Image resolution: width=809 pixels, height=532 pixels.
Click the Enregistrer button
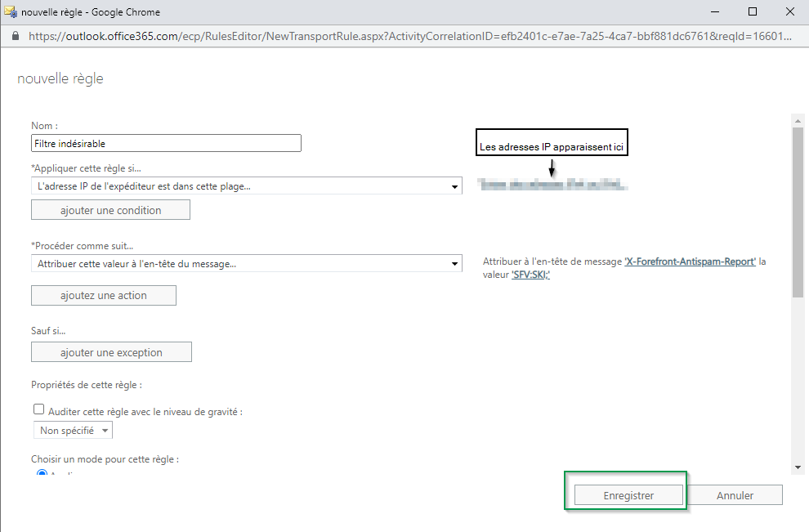[628, 495]
